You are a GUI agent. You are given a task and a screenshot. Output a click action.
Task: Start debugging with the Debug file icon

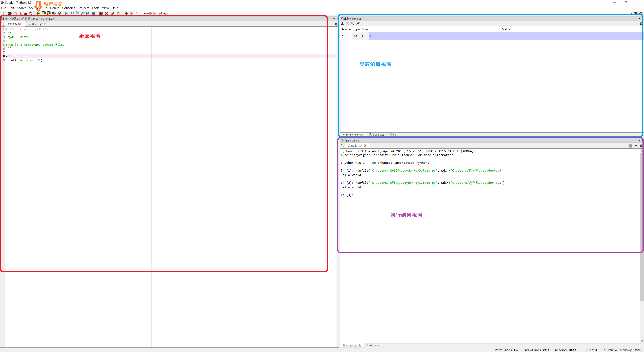pyautogui.click(x=67, y=13)
